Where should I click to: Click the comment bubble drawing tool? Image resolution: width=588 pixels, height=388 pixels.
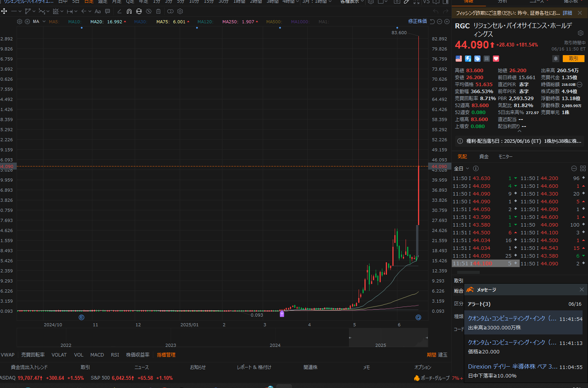tap(107, 11)
